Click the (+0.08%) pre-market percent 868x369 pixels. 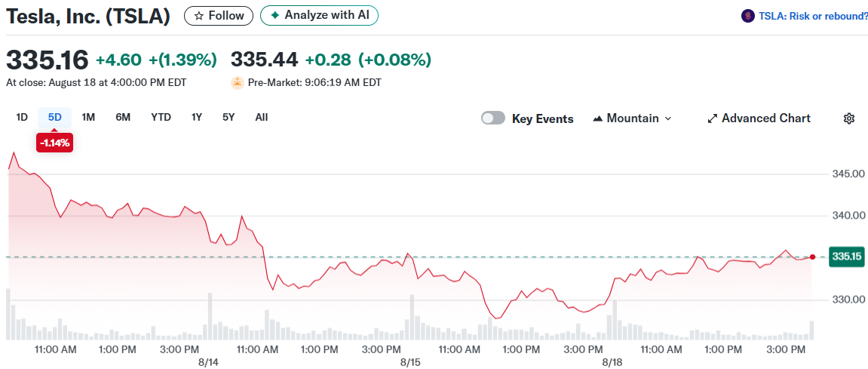(x=394, y=60)
